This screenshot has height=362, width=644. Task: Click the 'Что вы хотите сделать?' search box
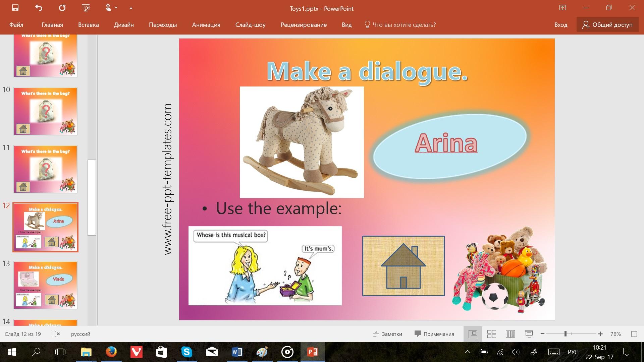click(x=400, y=25)
